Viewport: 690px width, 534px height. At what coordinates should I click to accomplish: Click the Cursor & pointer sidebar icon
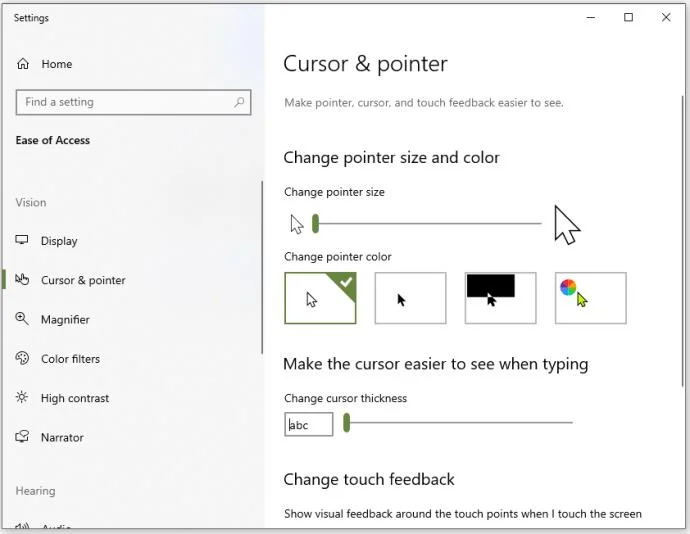click(22, 281)
